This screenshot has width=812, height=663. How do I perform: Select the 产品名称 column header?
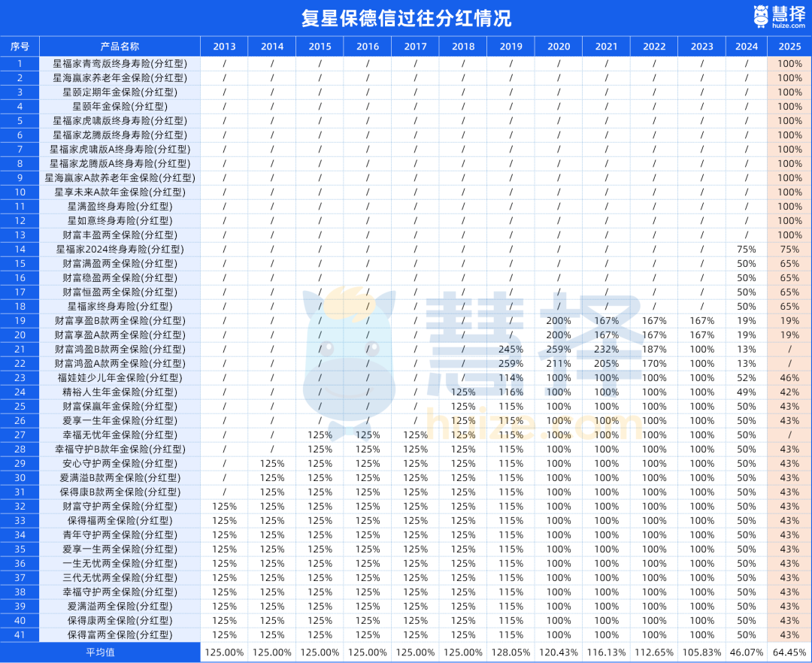[120, 47]
